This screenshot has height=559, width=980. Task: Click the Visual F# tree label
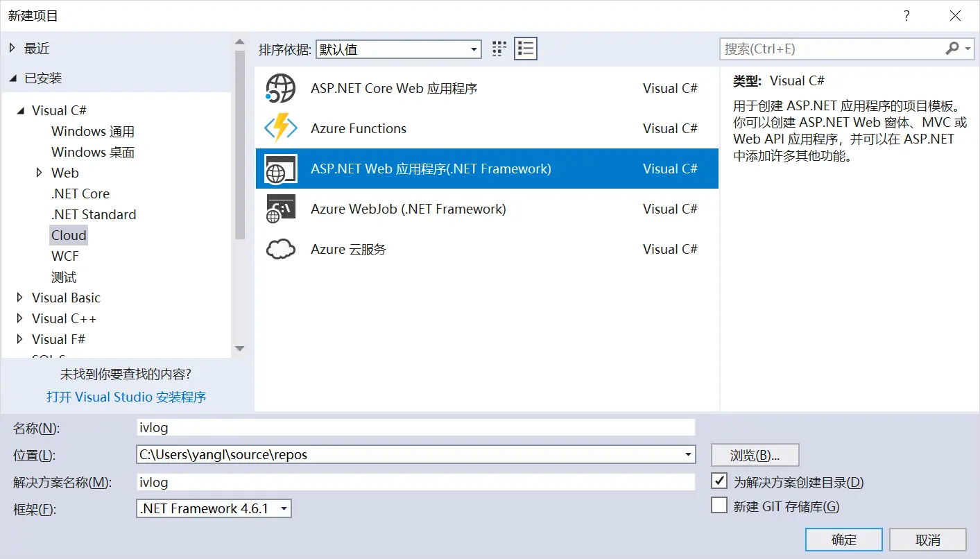pyautogui.click(x=58, y=339)
